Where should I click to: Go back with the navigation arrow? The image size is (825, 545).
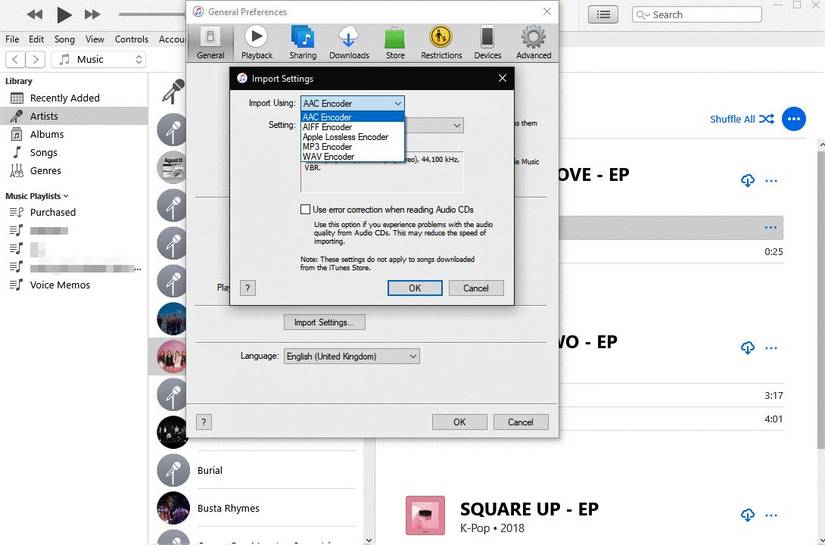point(15,59)
